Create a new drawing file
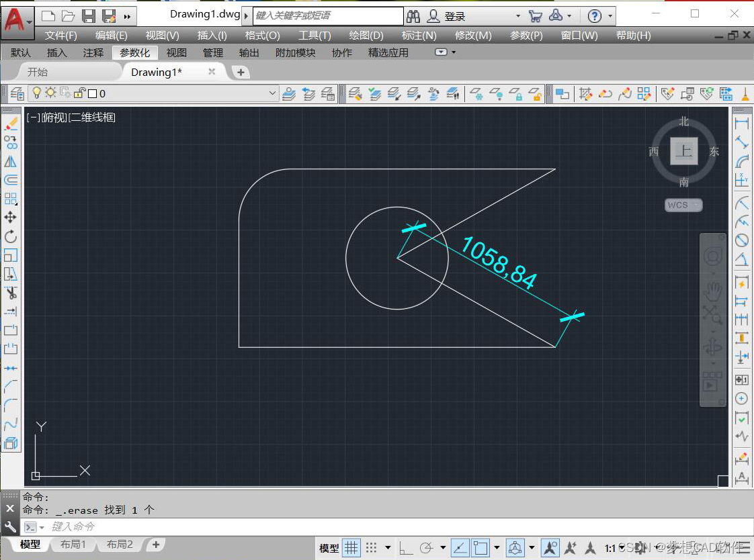Viewport: 754px width, 560px height. pos(48,16)
